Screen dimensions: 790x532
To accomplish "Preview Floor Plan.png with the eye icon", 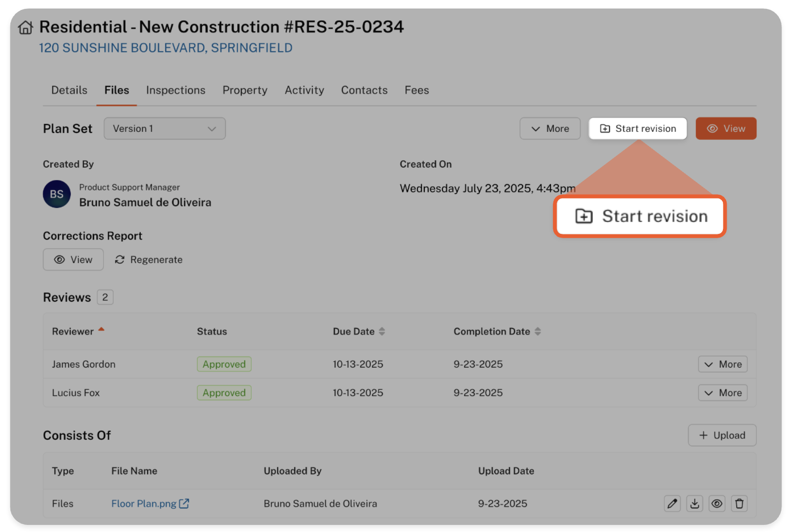I will tap(717, 504).
